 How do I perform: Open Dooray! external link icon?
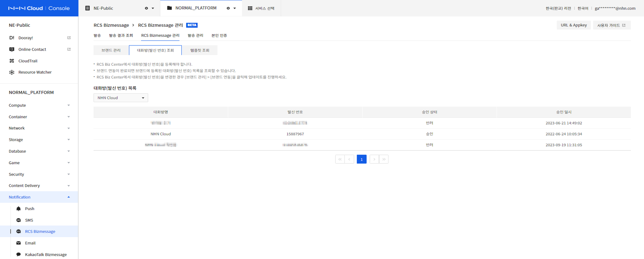[x=69, y=38]
